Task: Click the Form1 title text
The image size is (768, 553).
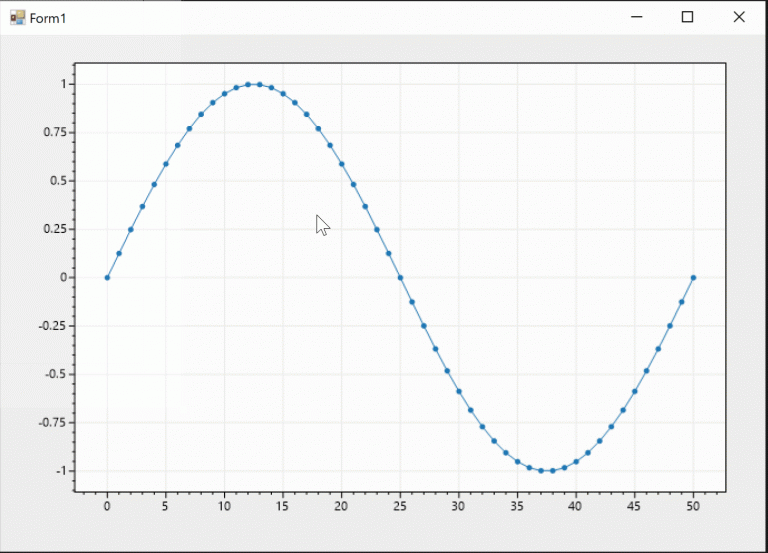Action: point(48,19)
